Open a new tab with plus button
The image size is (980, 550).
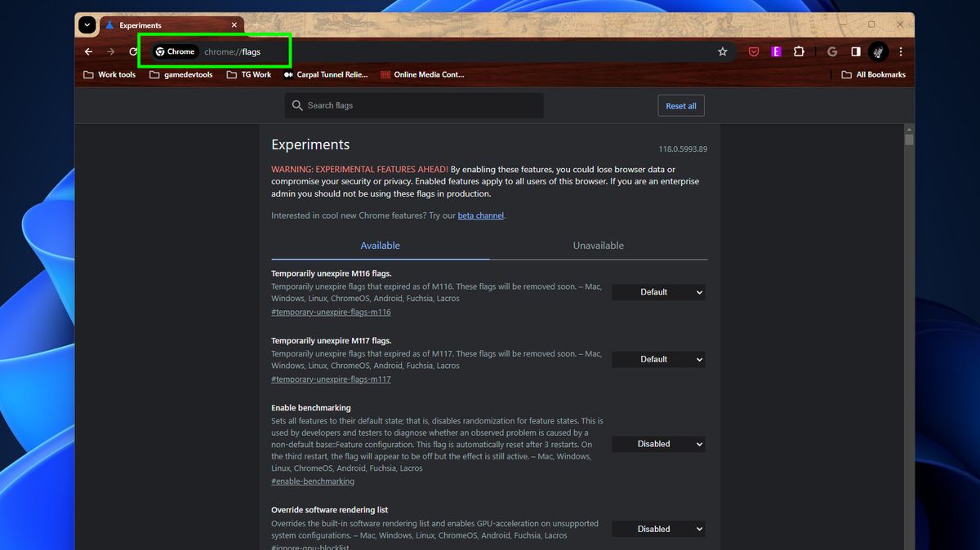coord(255,25)
